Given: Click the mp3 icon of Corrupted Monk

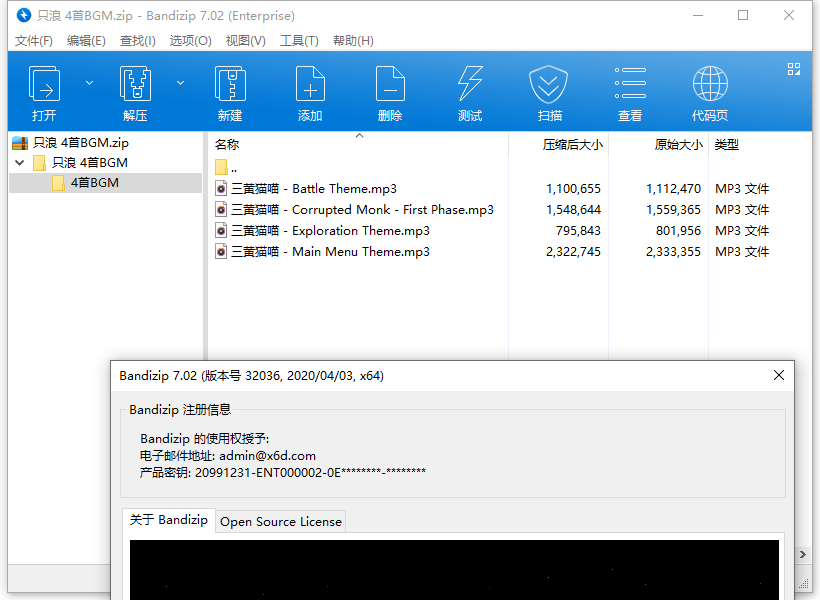Looking at the screenshot, I should (221, 210).
